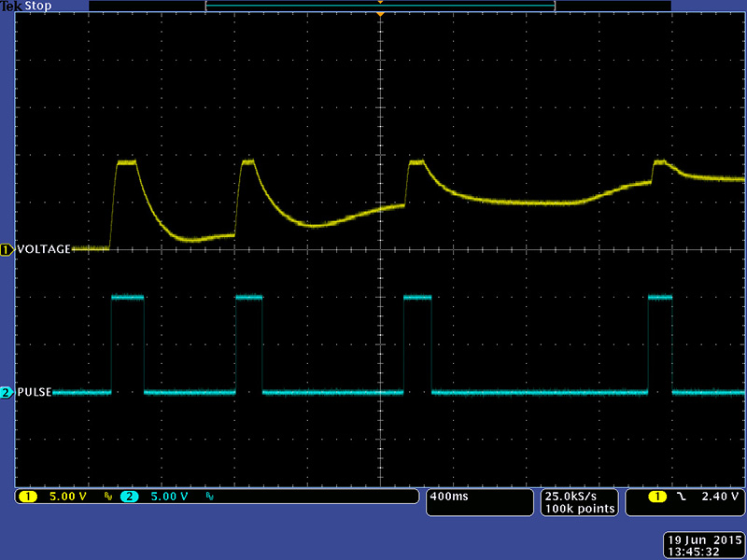
Task: Click the trigger source channel 1 badge
Action: click(x=657, y=497)
